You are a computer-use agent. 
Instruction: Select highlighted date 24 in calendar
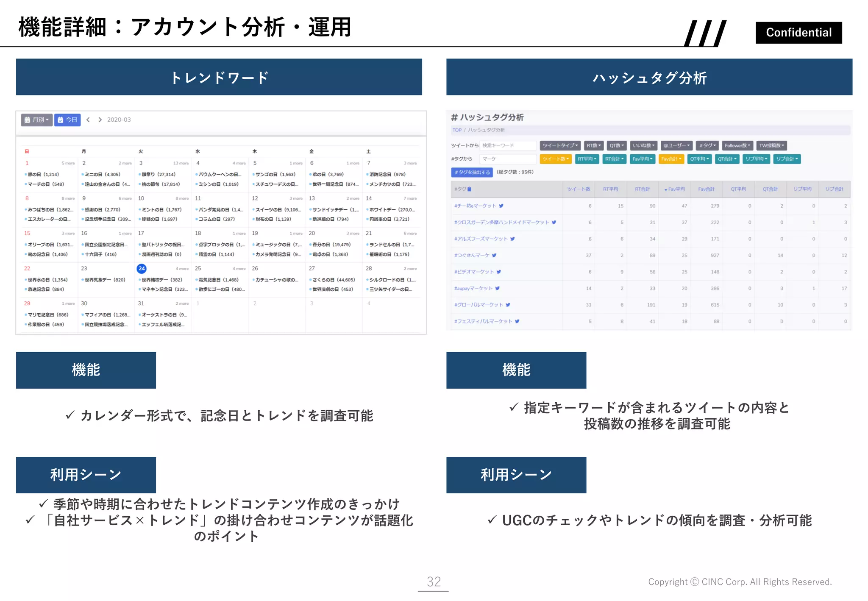pyautogui.click(x=142, y=269)
